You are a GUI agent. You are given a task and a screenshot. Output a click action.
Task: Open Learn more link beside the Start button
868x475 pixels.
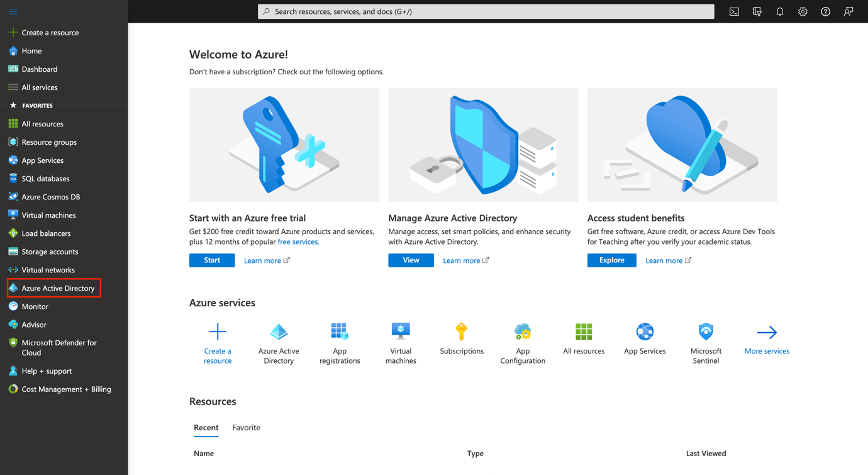pyautogui.click(x=267, y=260)
